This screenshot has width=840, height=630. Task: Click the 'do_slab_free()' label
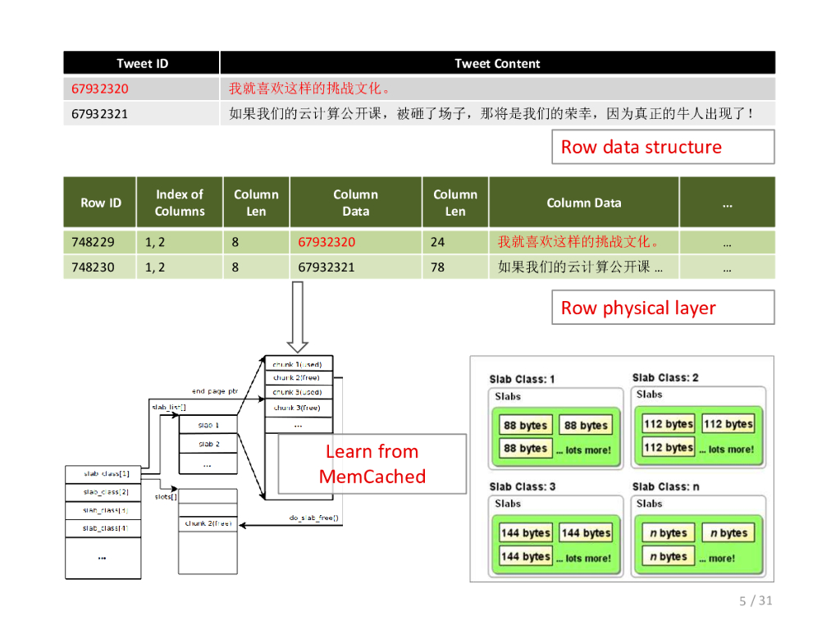314,518
